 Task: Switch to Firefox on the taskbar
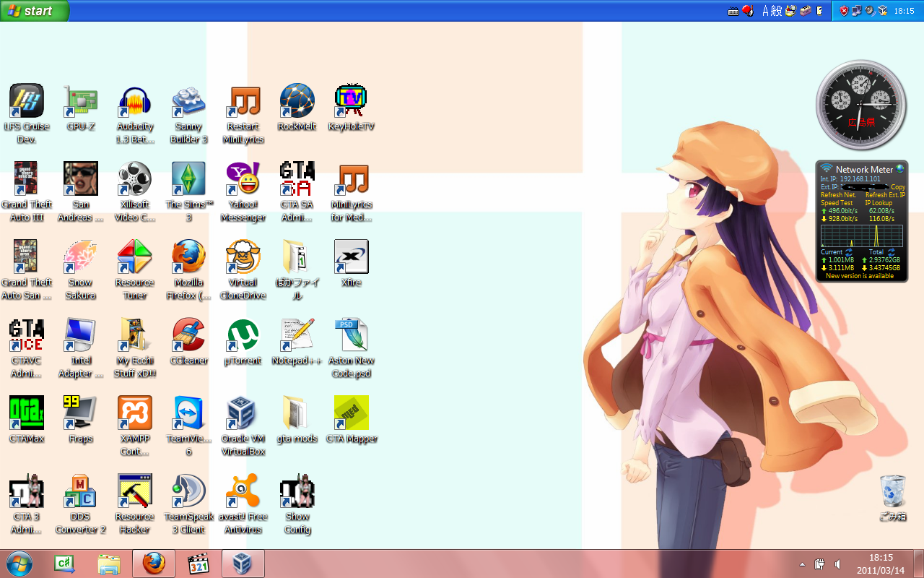(154, 564)
